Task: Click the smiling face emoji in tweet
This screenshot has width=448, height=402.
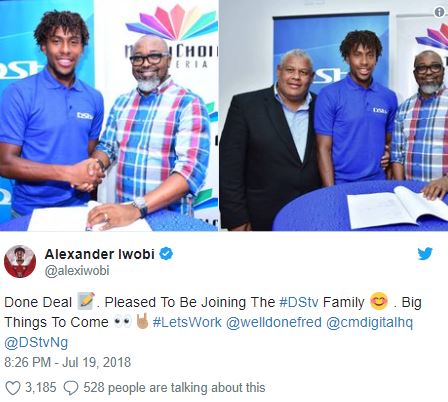Action: 379,302
